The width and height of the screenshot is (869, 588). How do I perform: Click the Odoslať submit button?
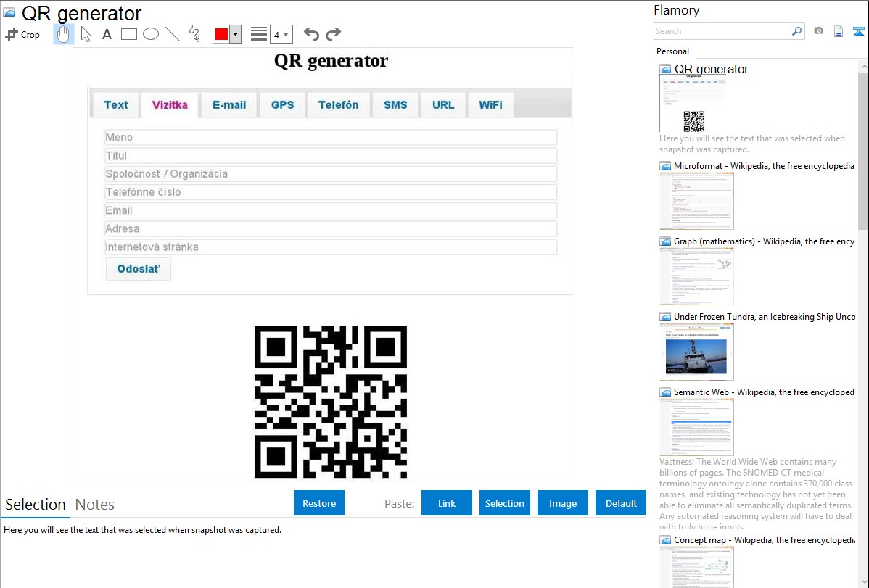139,269
